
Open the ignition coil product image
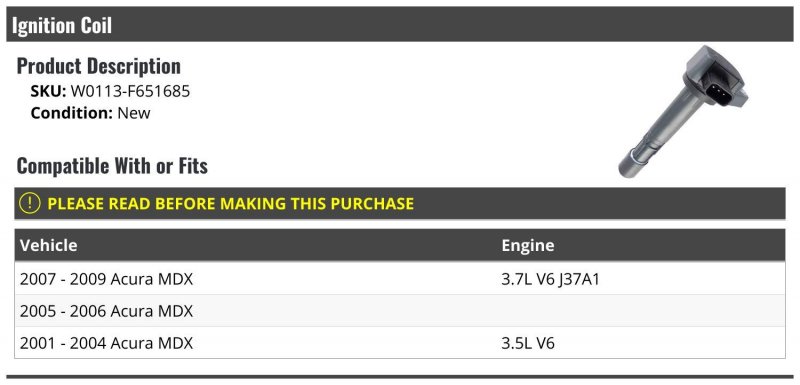[683, 112]
